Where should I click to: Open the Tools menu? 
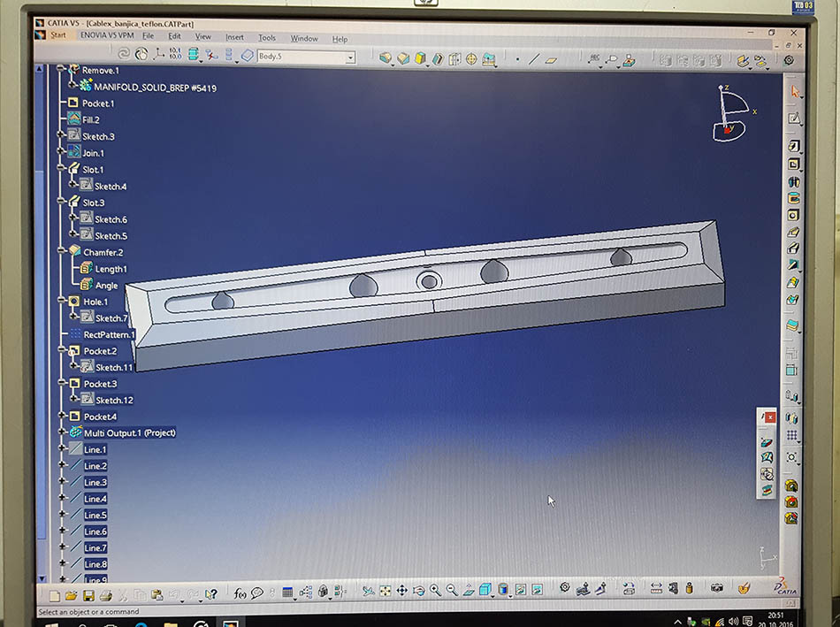coord(267,38)
